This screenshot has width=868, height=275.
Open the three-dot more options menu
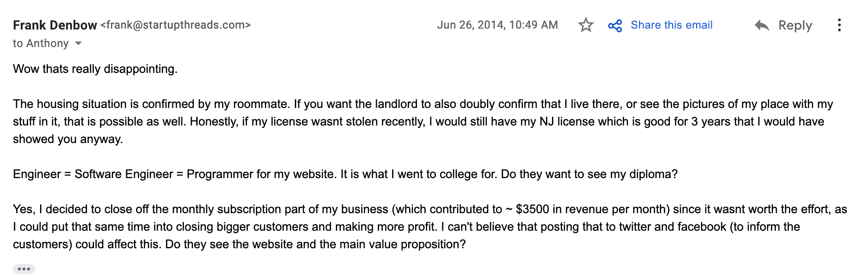839,25
